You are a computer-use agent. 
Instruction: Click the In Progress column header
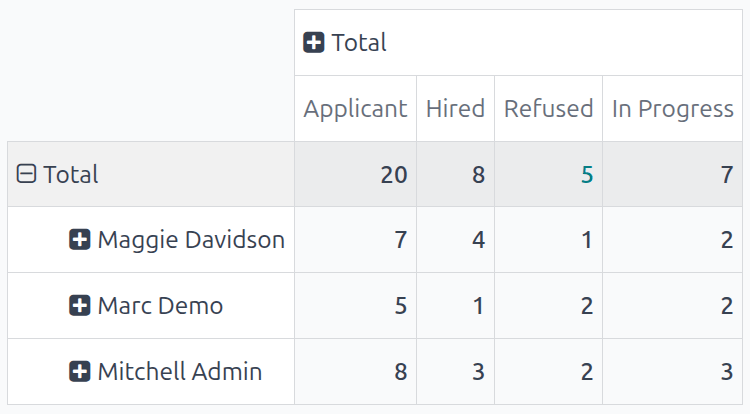672,109
